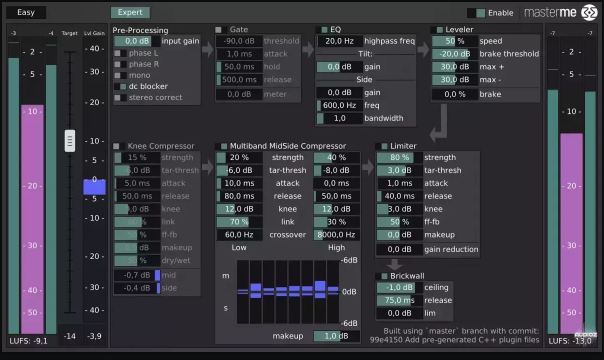Screen dimensions: 604x360
Task: Click the build commit 99e4150 text
Action: click(455, 340)
